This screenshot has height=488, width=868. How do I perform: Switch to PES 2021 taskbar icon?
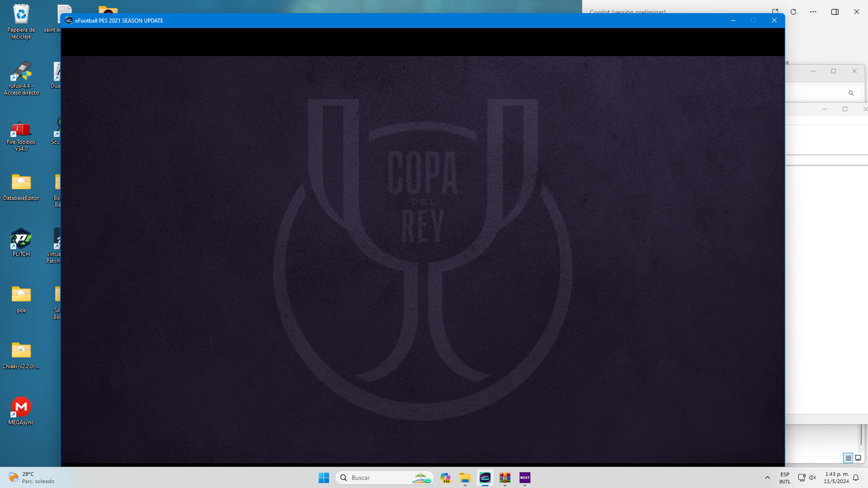tap(485, 478)
